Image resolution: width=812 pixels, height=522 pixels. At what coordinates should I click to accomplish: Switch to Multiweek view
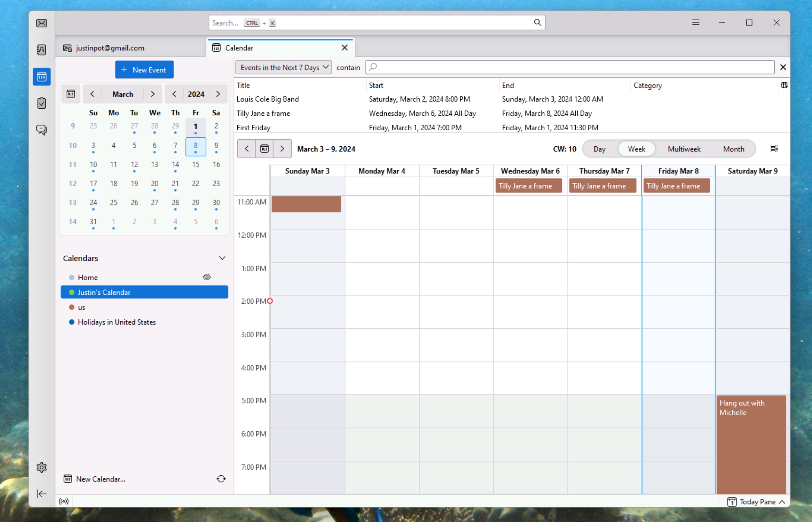[684, 149]
